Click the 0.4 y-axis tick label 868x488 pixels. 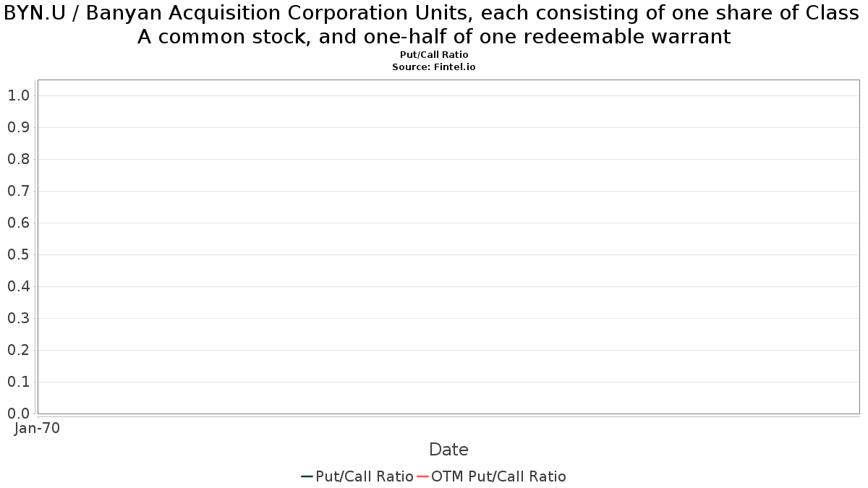click(18, 286)
